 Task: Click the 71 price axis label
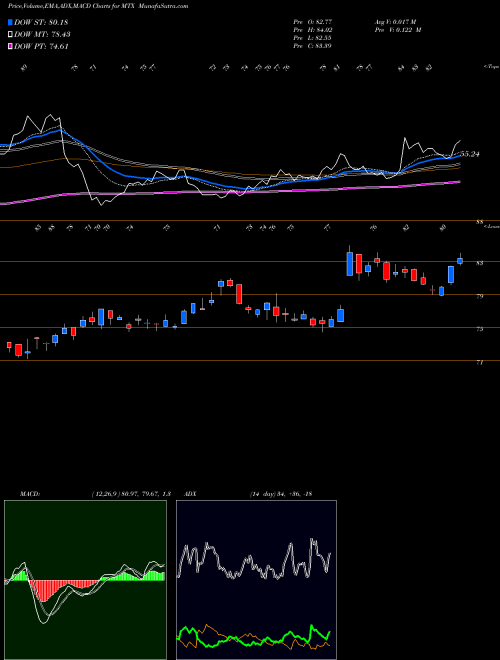(x=479, y=362)
